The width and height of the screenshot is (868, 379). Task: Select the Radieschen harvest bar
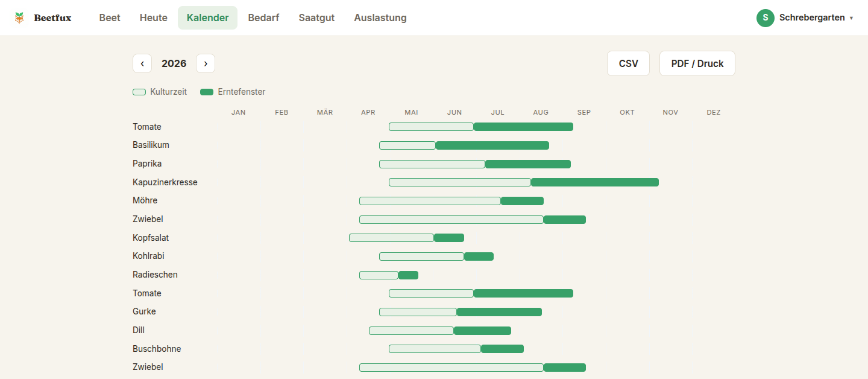pyautogui.click(x=408, y=275)
